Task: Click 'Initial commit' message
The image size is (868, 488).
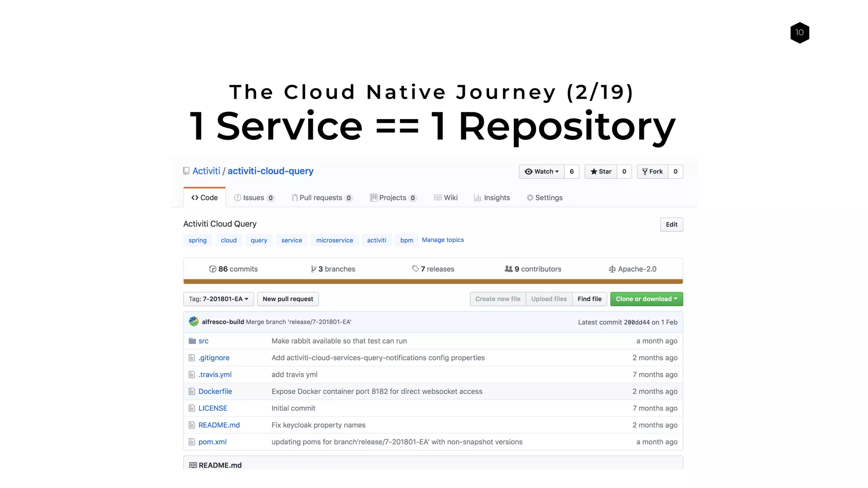Action: (293, 408)
